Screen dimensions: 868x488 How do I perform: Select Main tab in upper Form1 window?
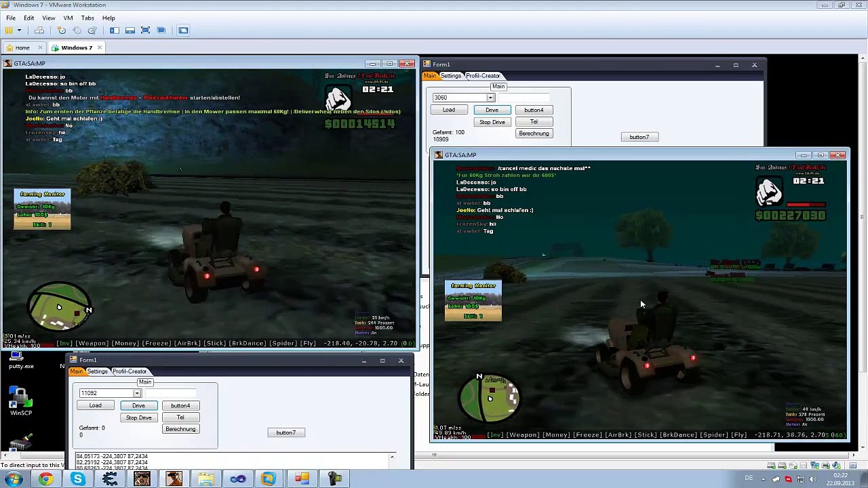tap(430, 76)
